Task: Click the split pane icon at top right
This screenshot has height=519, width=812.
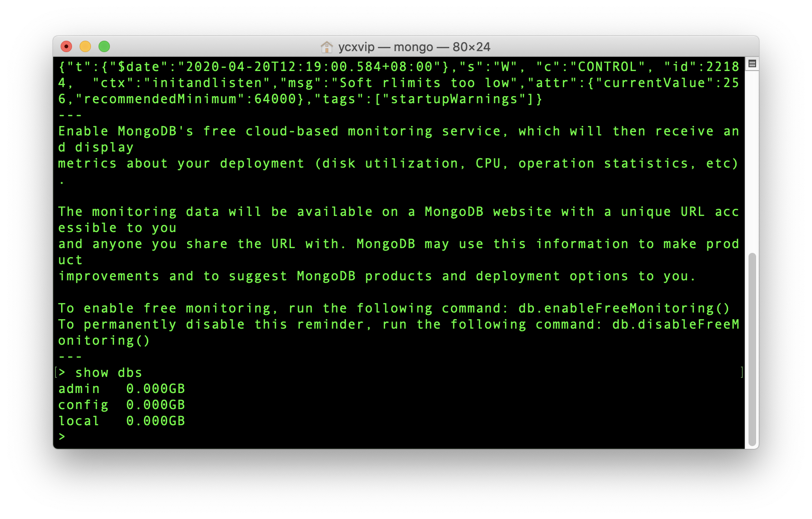Action: coord(752,63)
